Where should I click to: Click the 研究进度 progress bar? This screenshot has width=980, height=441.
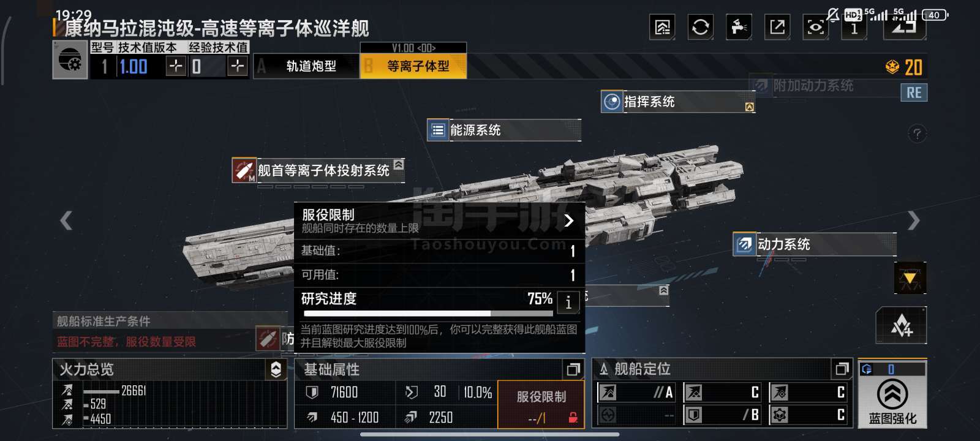pos(427,313)
